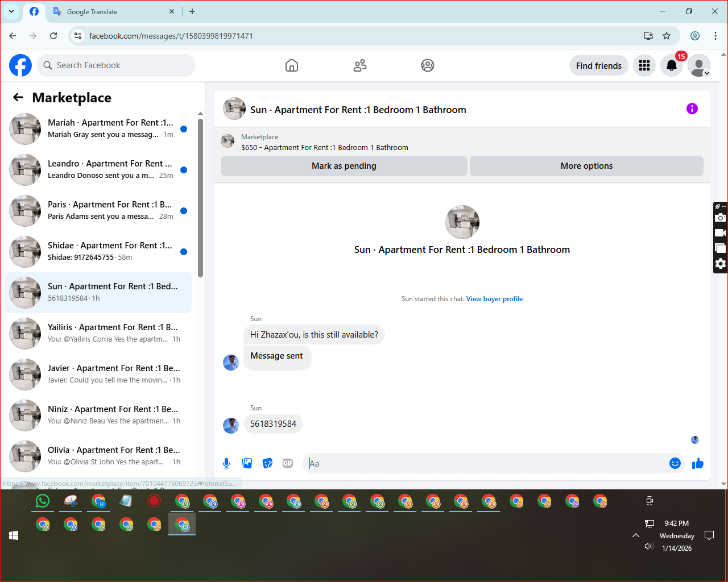
Task: Bookmark this page with star icon
Action: point(667,36)
